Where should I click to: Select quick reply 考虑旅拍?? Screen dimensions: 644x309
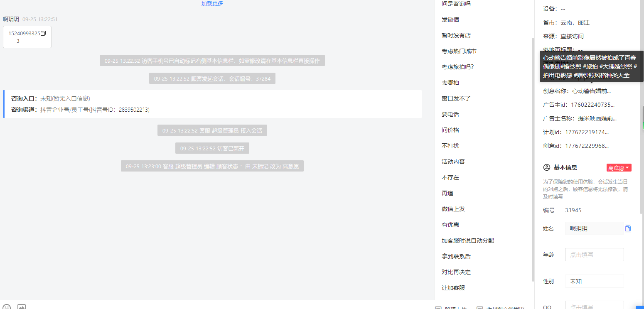(x=458, y=67)
